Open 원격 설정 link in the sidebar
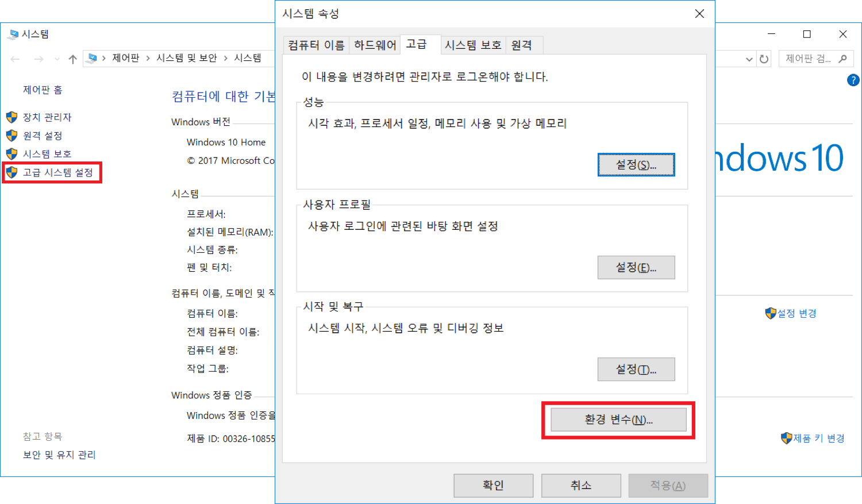The width and height of the screenshot is (862, 504). (x=43, y=136)
